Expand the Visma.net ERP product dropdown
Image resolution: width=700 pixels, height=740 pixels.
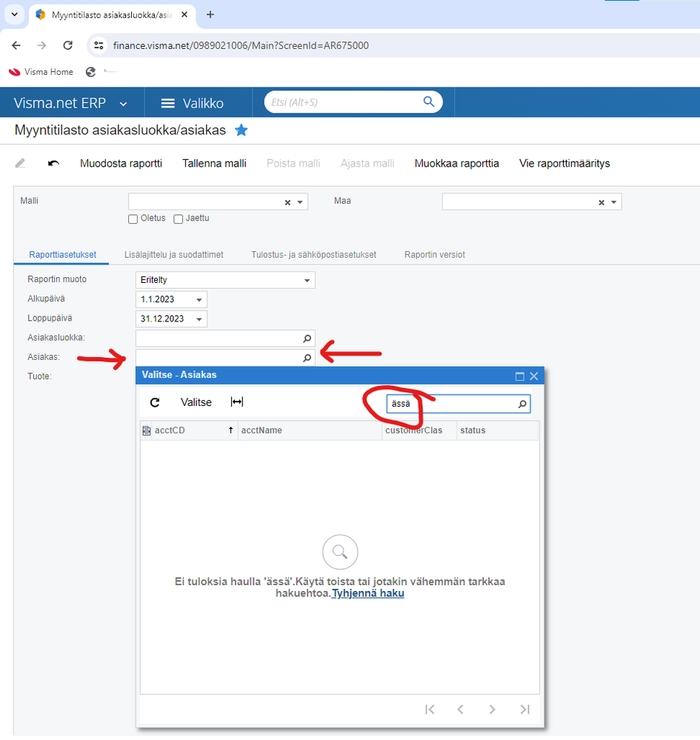(124, 104)
